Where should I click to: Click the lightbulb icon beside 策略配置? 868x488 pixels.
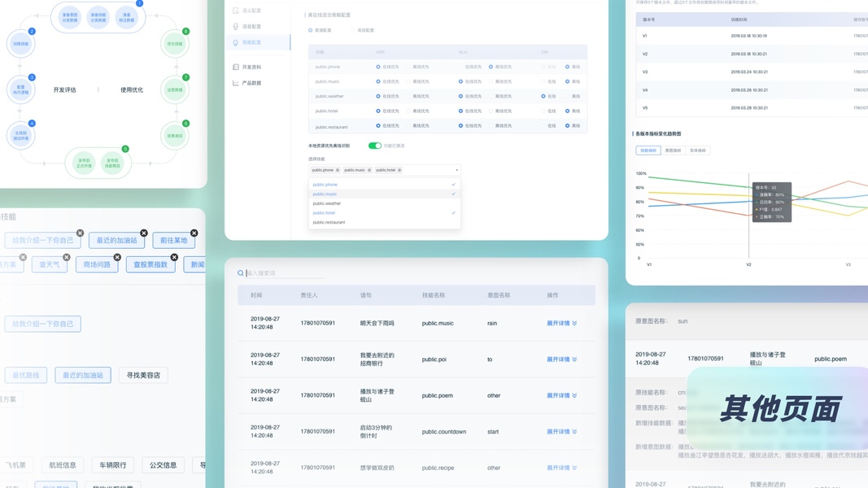tap(236, 42)
